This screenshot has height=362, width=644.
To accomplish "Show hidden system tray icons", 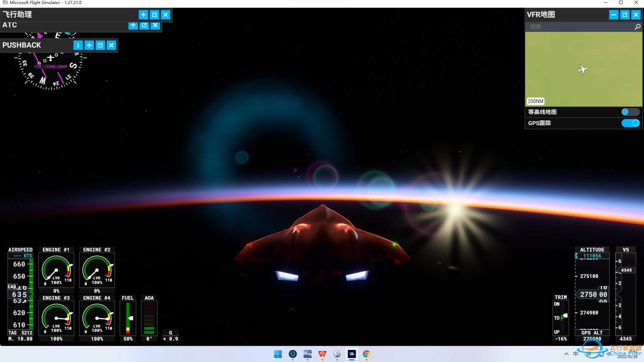I will click(x=566, y=354).
